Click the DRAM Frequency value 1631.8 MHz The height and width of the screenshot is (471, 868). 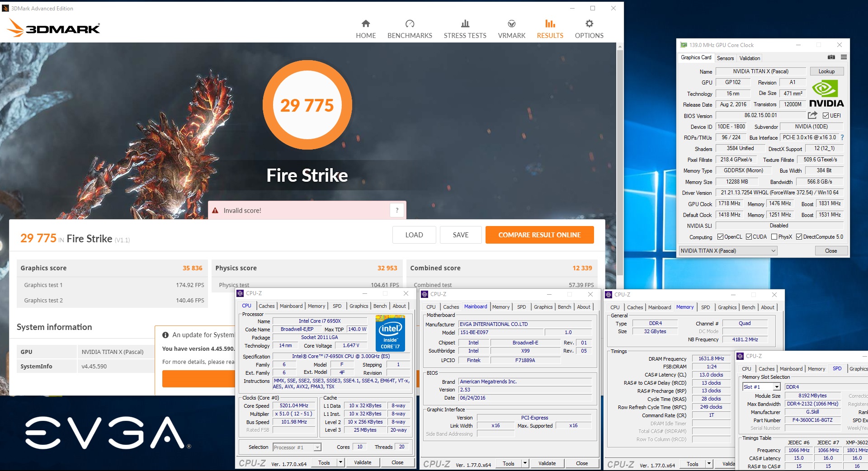coord(711,358)
